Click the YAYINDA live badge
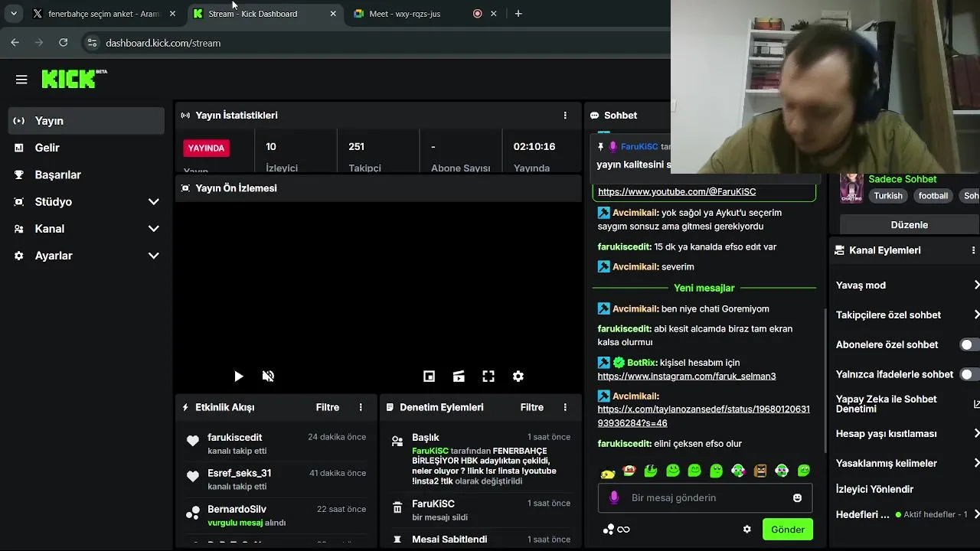This screenshot has height=551, width=980. (206, 148)
